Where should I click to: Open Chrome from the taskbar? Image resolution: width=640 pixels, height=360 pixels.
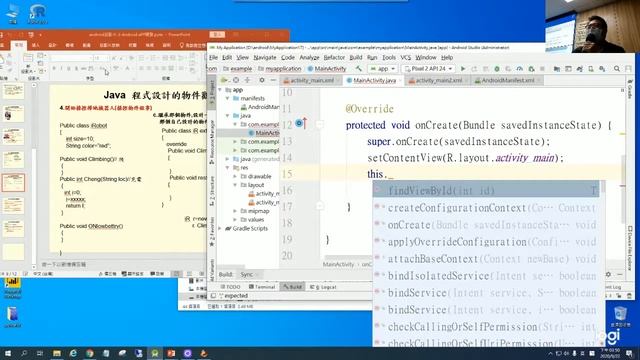click(x=89, y=353)
